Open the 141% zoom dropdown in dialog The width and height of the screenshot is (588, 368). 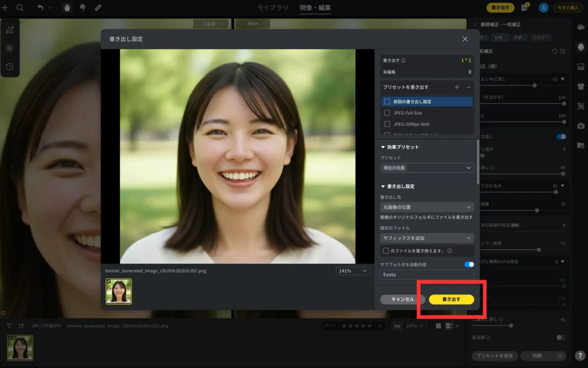353,271
